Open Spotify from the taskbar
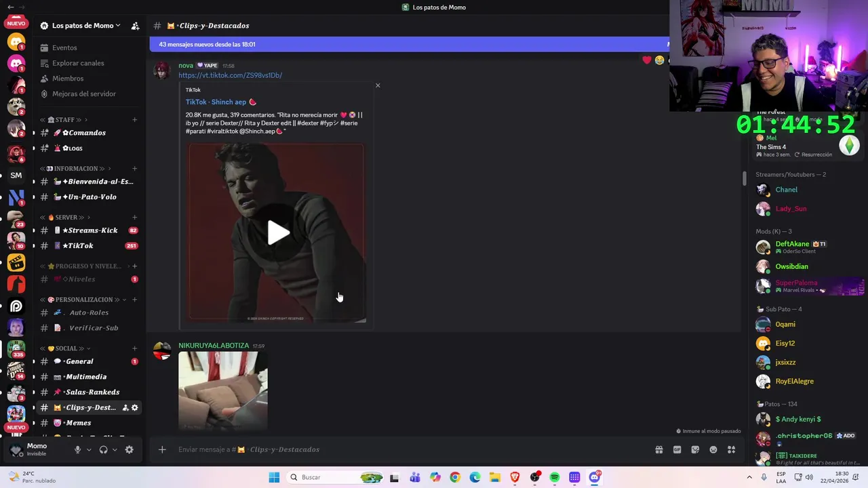The height and width of the screenshot is (488, 868). coord(555,477)
